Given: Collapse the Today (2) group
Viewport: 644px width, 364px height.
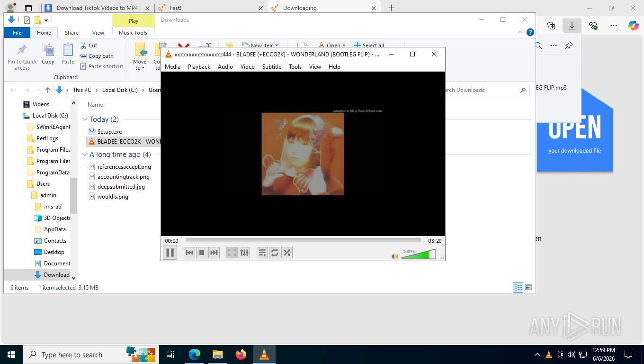Looking at the screenshot, I should click(x=85, y=119).
